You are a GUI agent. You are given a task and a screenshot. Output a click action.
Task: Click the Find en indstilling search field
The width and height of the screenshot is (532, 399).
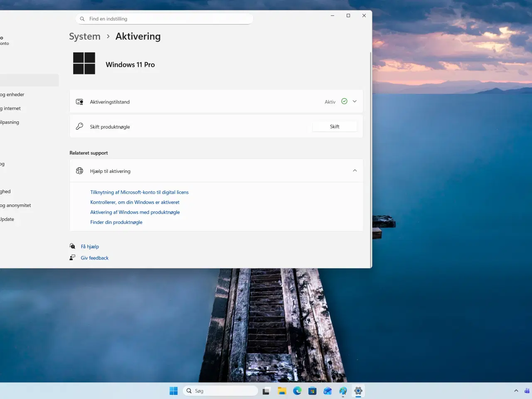[x=164, y=19]
